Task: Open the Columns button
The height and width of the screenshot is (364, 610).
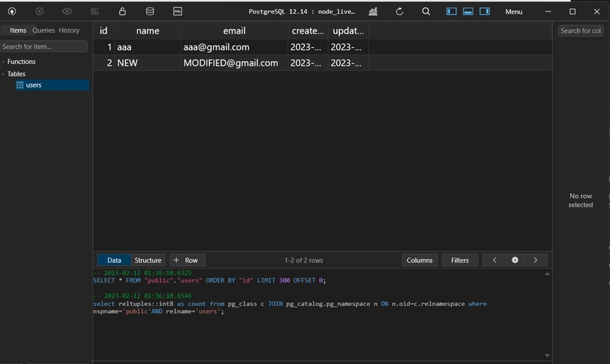Action: pyautogui.click(x=419, y=260)
